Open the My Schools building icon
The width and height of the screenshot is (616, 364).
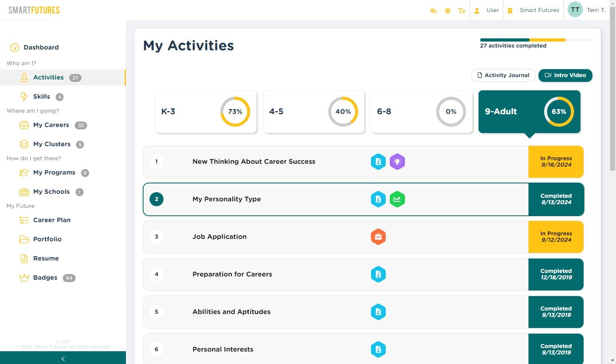[24, 192]
